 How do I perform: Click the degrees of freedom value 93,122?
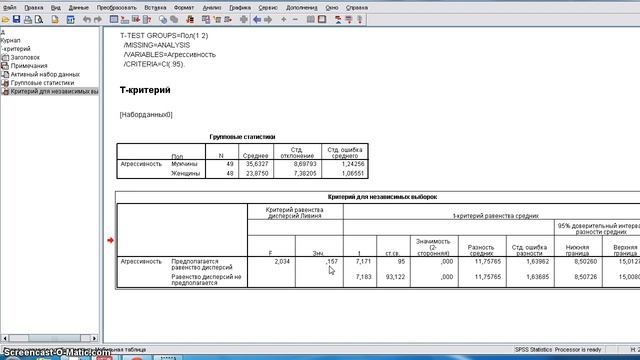click(x=395, y=277)
